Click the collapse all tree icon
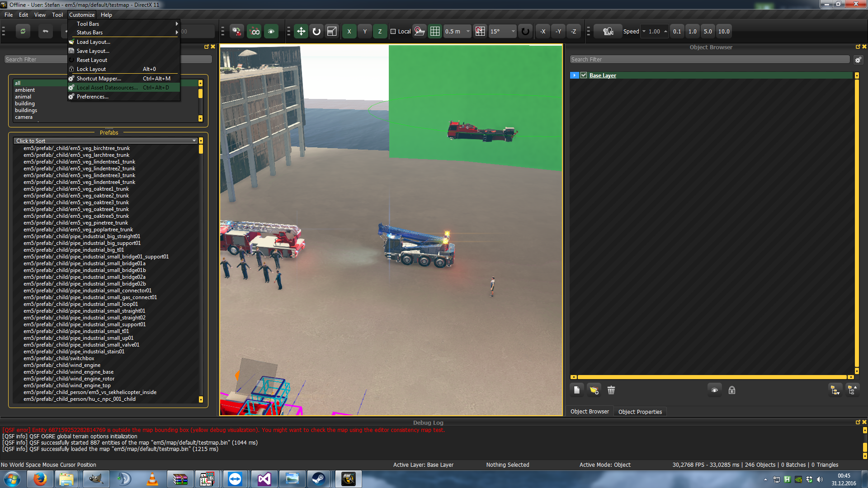The height and width of the screenshot is (488, 868). [x=853, y=390]
